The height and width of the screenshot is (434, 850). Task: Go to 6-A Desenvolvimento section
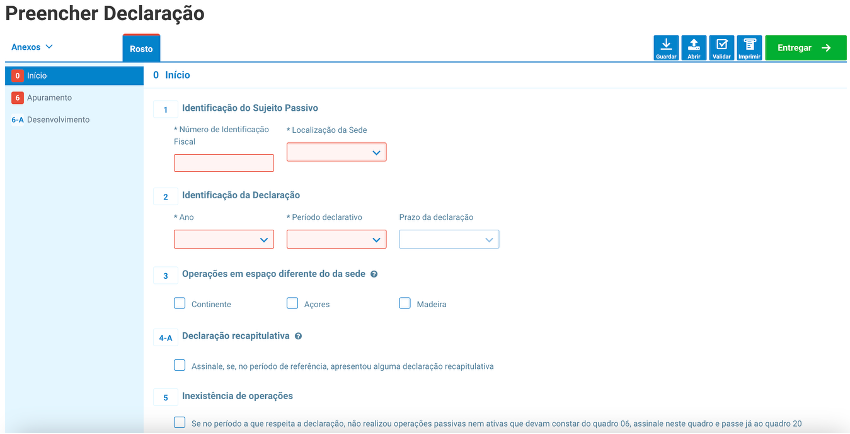50,119
